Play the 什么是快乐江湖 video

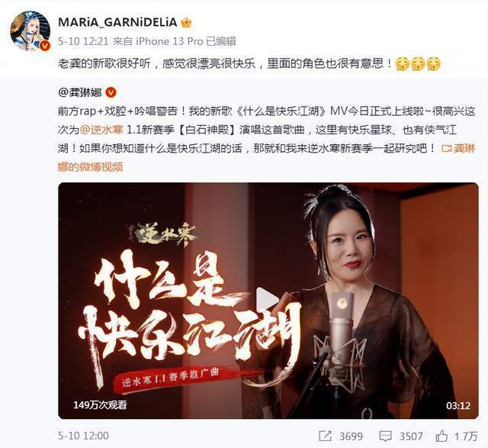(268, 300)
